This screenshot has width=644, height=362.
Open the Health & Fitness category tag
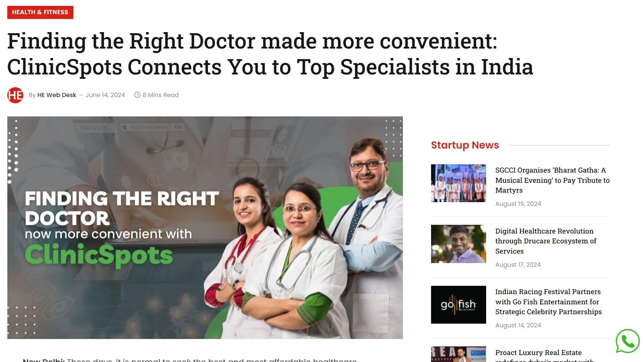click(x=40, y=12)
